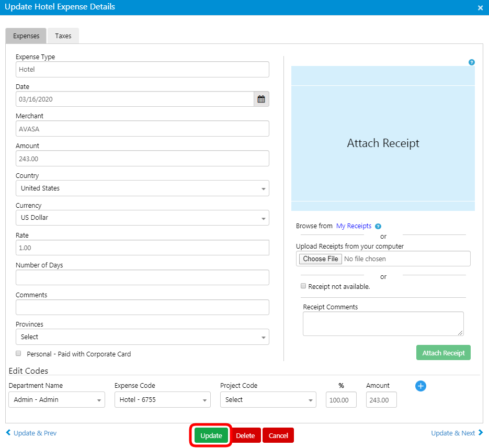Open the Department Name dropdown
This screenshot has width=489, height=448.
[56, 400]
